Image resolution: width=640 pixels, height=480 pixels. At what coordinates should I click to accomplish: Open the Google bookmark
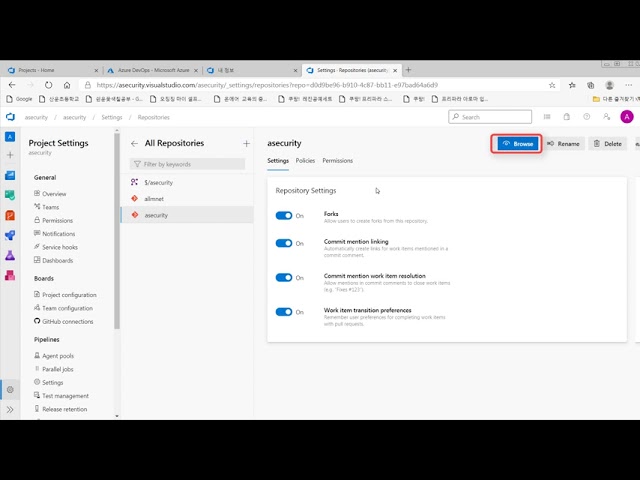point(19,99)
